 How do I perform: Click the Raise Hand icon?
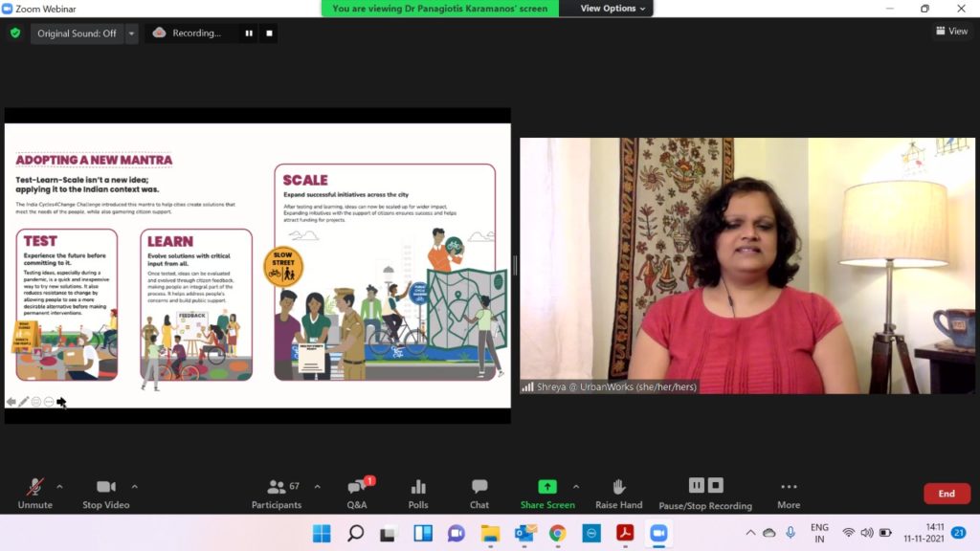tap(618, 494)
